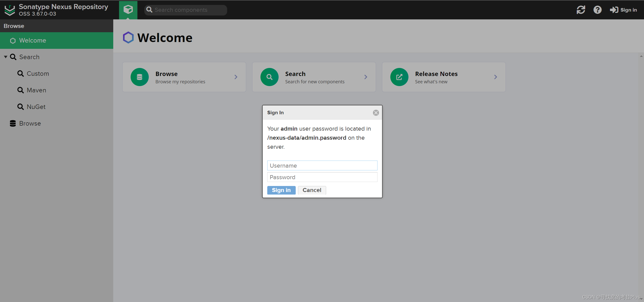Click the green database circle on Browse card
The image size is (644, 302).
140,77
